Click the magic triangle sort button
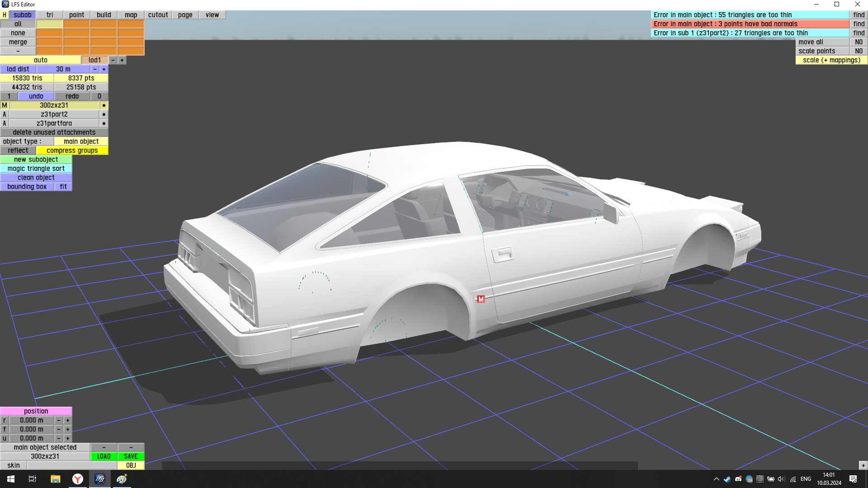The image size is (868, 488). [x=36, y=169]
